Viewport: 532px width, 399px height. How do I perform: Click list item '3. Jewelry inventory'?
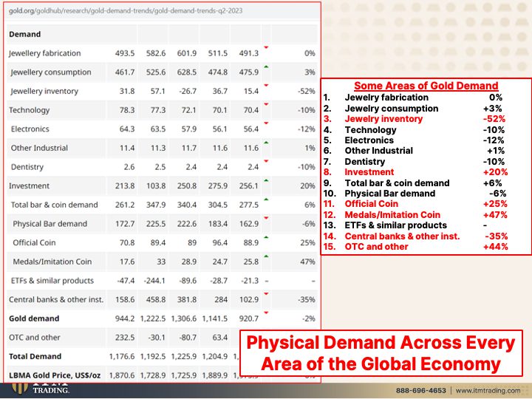[415, 119]
